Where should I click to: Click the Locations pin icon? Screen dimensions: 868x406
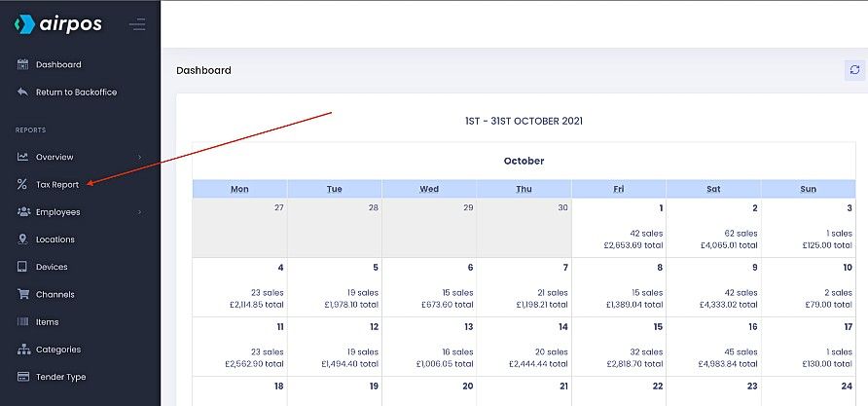point(22,240)
